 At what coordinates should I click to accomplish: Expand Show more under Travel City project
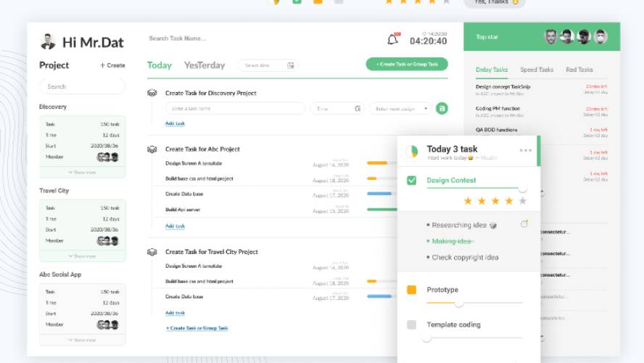82,256
